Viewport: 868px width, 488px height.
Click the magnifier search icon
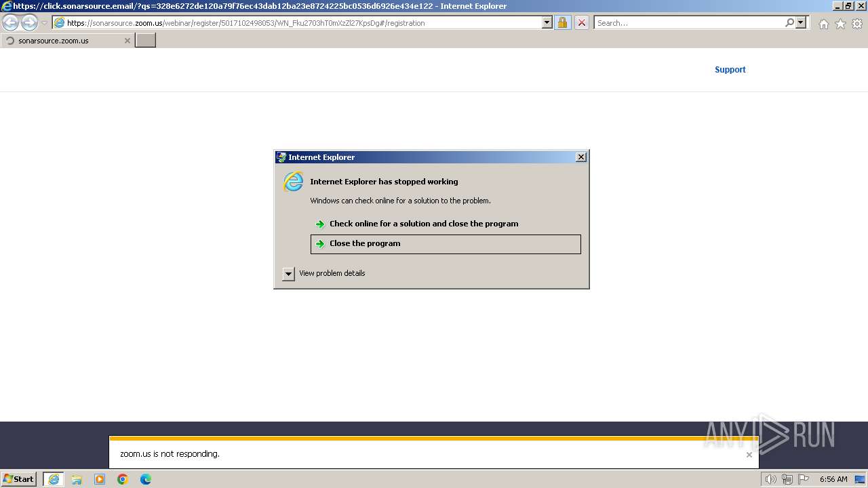point(789,22)
